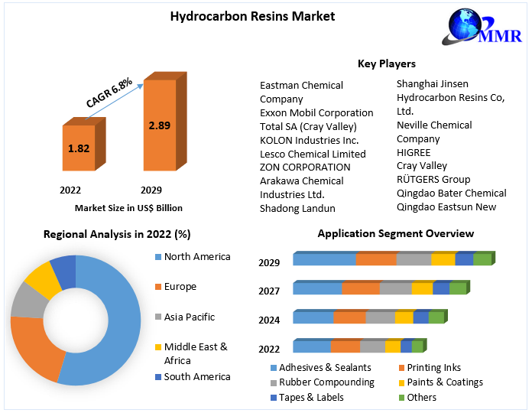This screenshot has height=413, width=532.
Task: Click the Adhesives & Sealants legend icon
Action: coord(273,368)
